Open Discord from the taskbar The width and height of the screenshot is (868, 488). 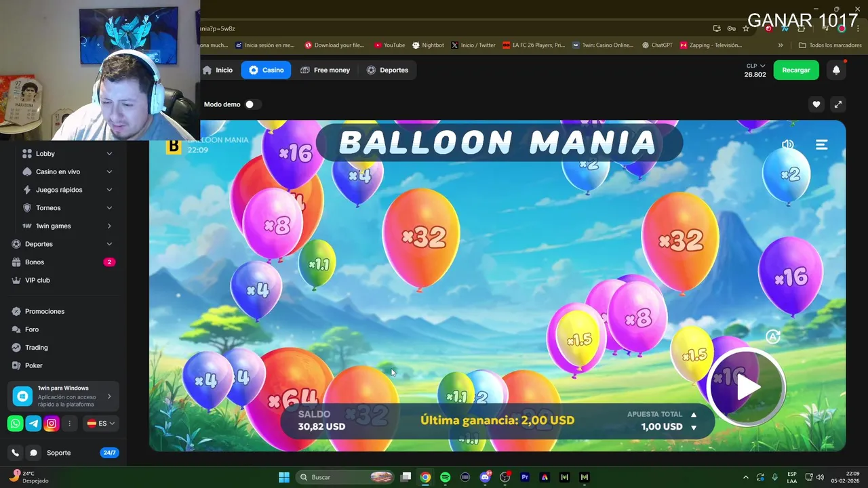(x=485, y=477)
